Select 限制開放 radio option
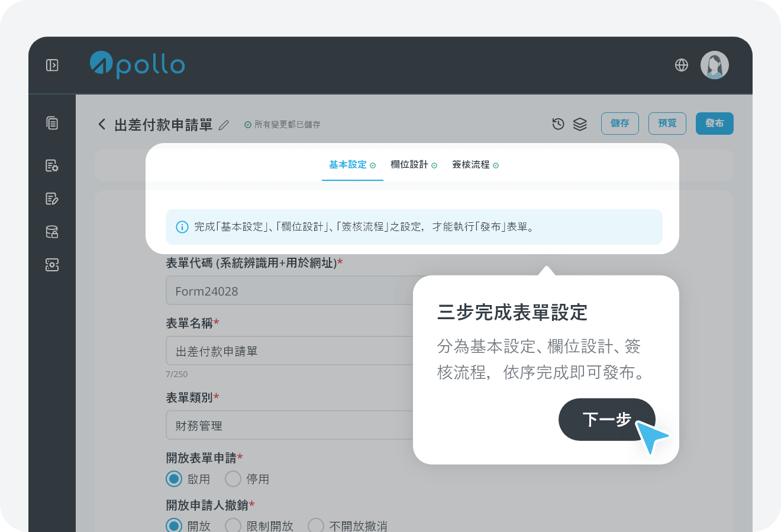The height and width of the screenshot is (532, 781). (233, 525)
